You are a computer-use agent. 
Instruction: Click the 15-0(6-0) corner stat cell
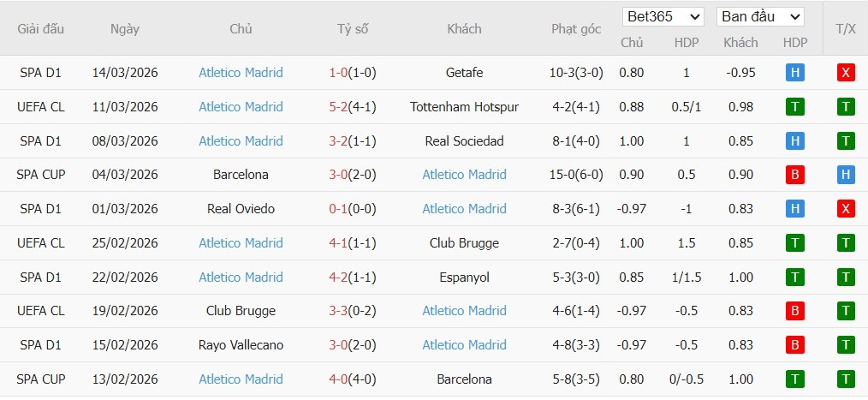point(576,175)
